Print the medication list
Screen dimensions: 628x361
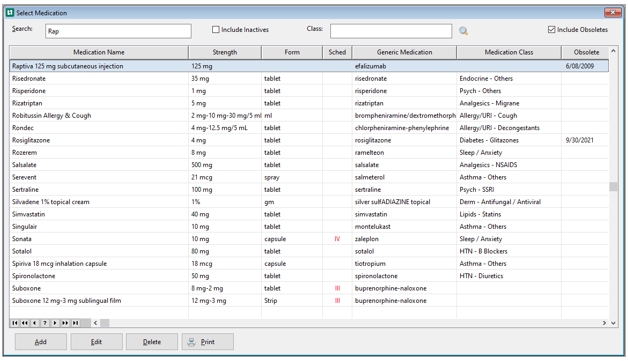207,342
